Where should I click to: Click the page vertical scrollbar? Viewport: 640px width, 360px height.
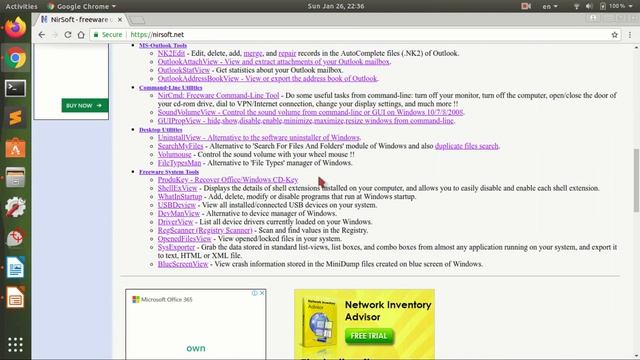[x=636, y=180]
